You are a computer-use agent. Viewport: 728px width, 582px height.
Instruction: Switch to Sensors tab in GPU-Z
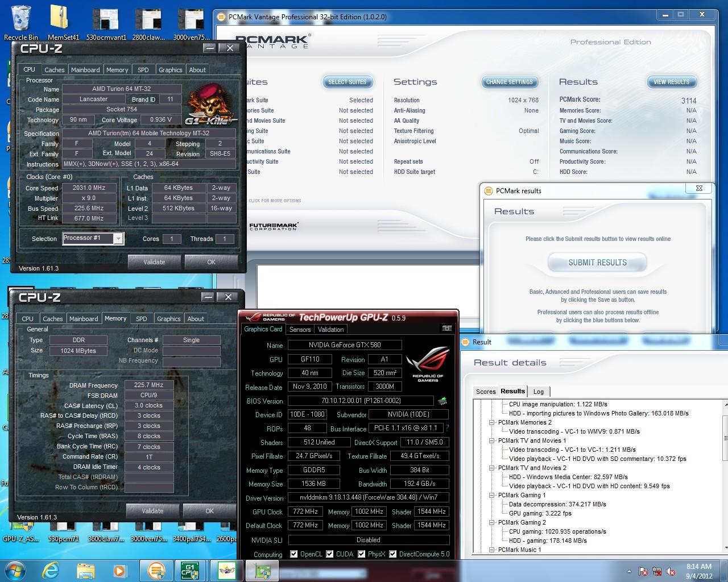coord(300,330)
